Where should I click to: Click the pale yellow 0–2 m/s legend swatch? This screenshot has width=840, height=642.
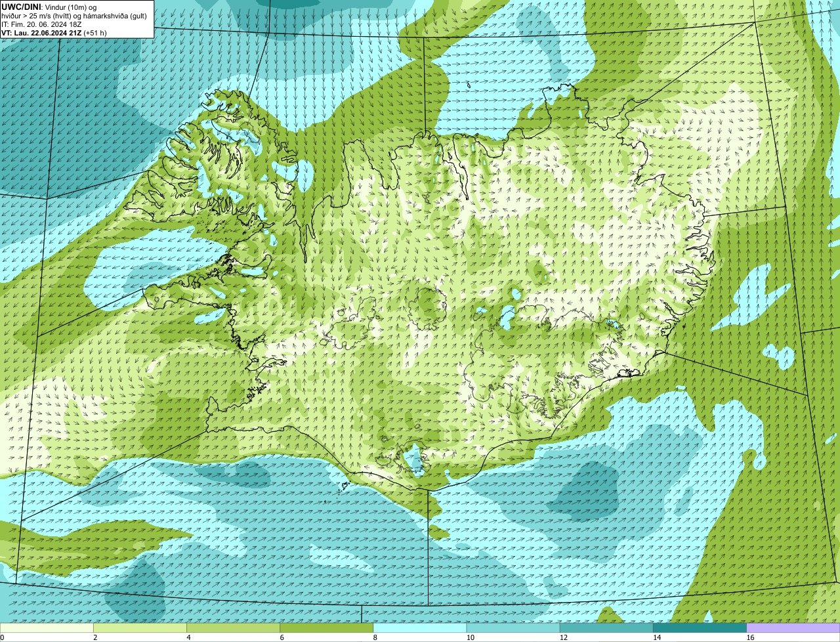(47, 628)
